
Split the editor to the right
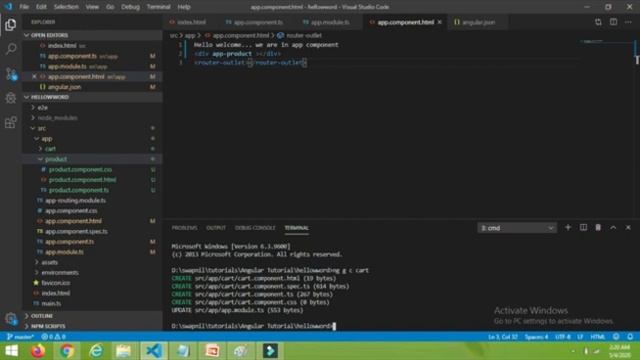[x=613, y=22]
